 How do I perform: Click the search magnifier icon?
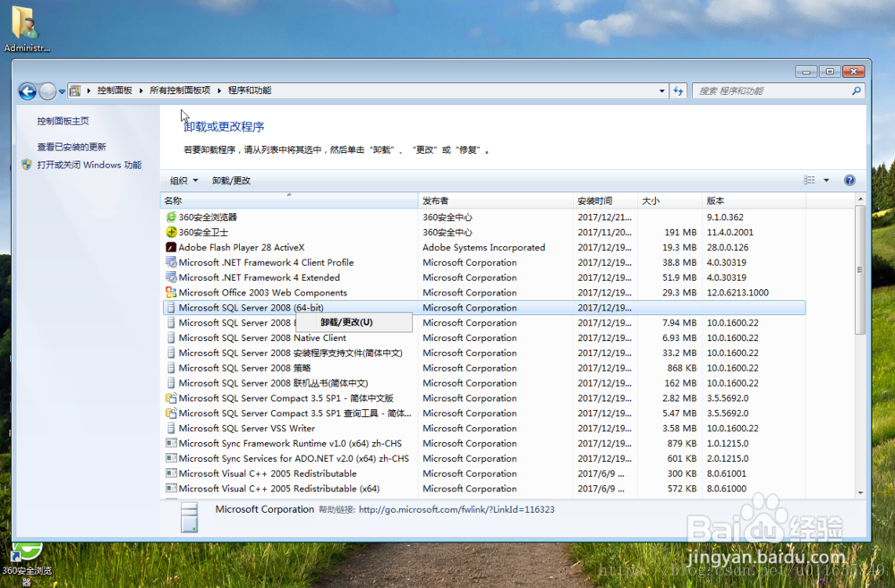click(857, 90)
